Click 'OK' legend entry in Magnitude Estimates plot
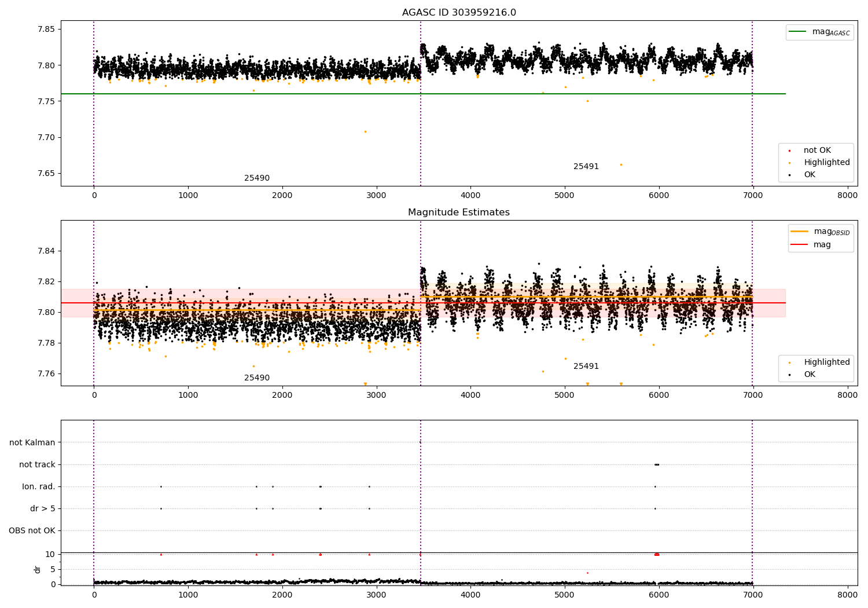The image size is (868, 608). 809,375
